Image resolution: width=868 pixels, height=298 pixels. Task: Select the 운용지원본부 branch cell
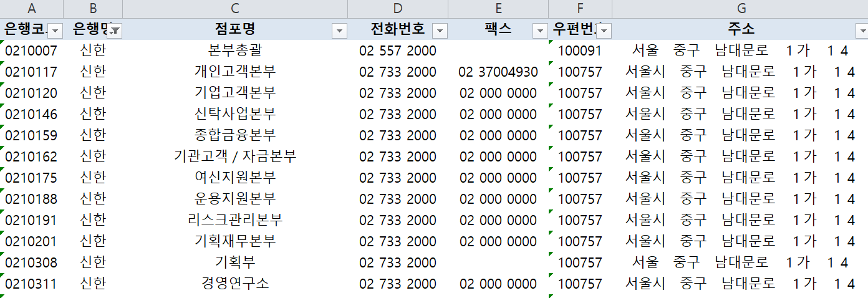pyautogui.click(x=235, y=199)
